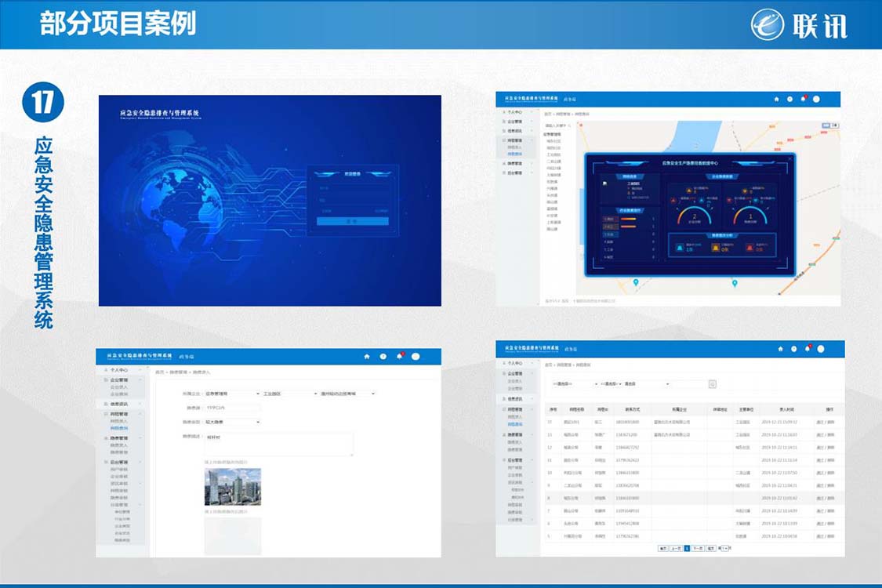Open the help icon in the hazard entry form header
Image resolution: width=882 pixels, height=588 pixels.
383,356
